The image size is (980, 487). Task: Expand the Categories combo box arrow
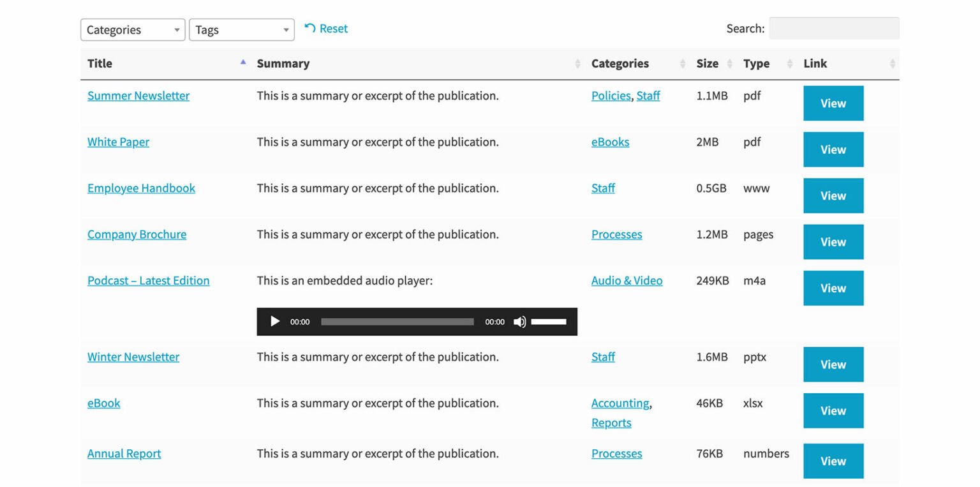(176, 29)
